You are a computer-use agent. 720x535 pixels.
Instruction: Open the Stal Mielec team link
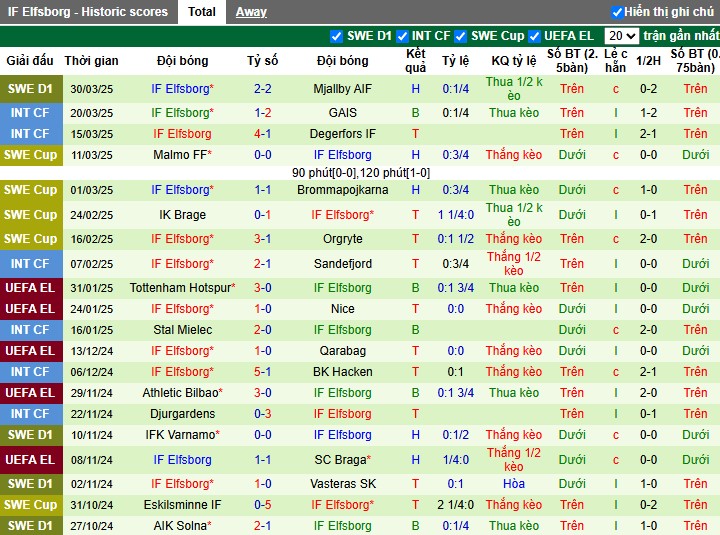click(x=182, y=330)
